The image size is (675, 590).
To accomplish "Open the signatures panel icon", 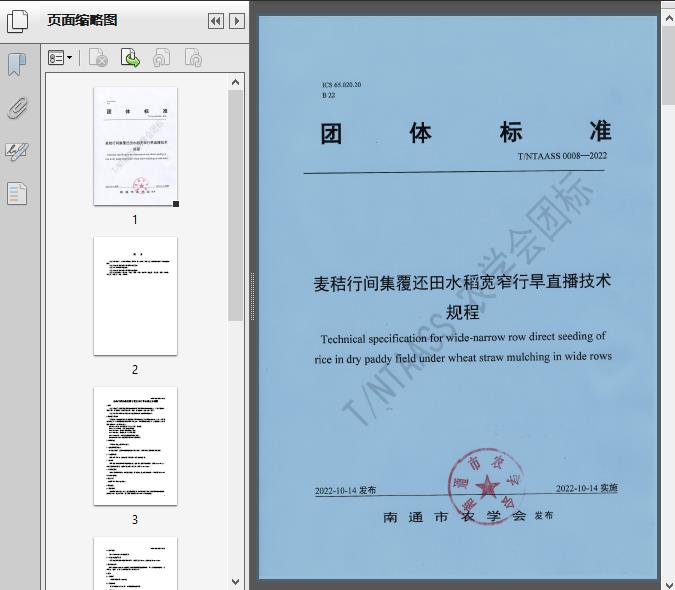I will (x=17, y=151).
